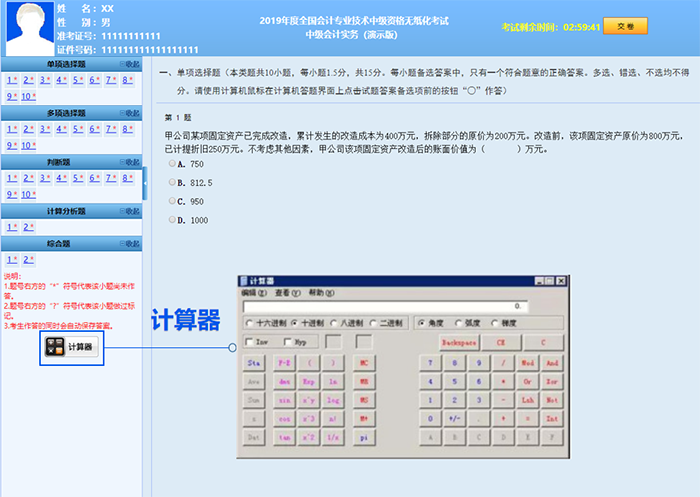The height and width of the screenshot is (497, 700).
Task: Open question 1 under 综合题
Action: [12, 260]
